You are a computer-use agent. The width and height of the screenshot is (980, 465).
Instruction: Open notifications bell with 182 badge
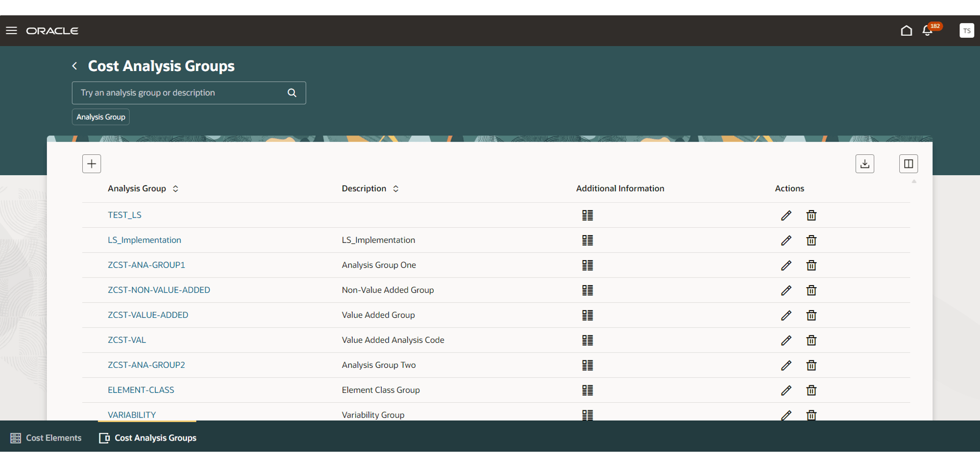tap(928, 31)
